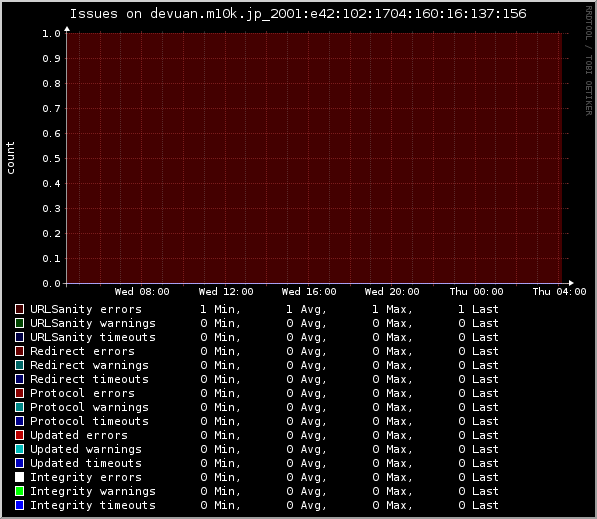The height and width of the screenshot is (519, 597).
Task: Click the Updated warnings cyan swatch
Action: [x=19, y=449]
